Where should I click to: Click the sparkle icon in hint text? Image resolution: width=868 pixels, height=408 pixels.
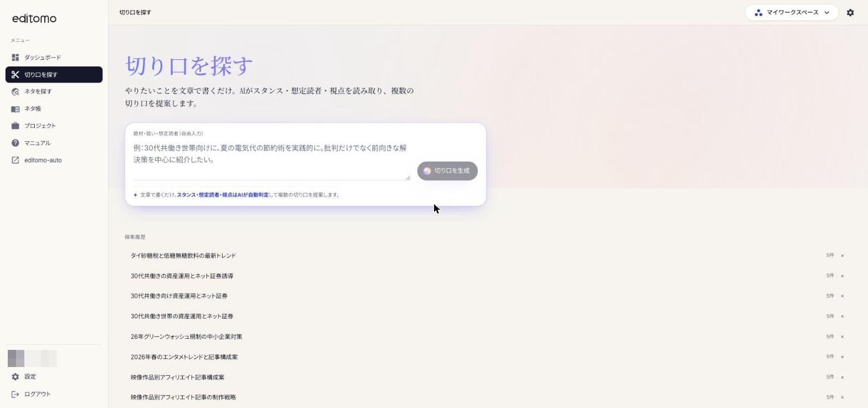(x=135, y=195)
